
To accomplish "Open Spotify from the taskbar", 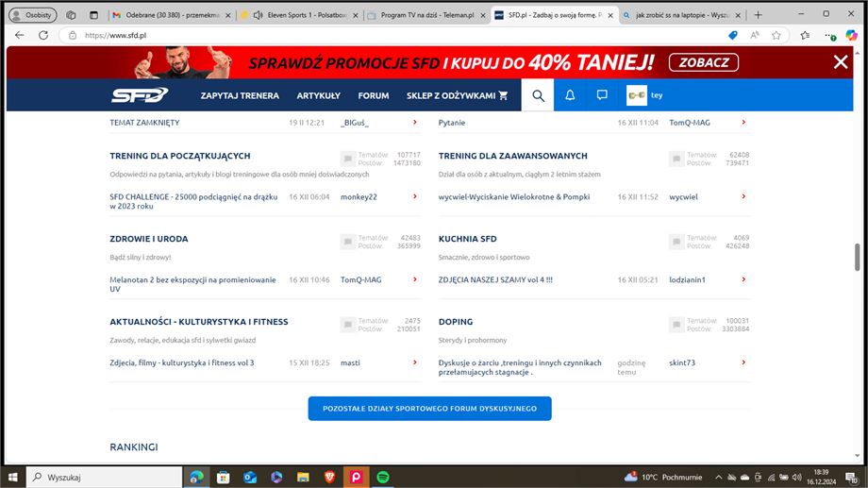I will click(x=382, y=477).
